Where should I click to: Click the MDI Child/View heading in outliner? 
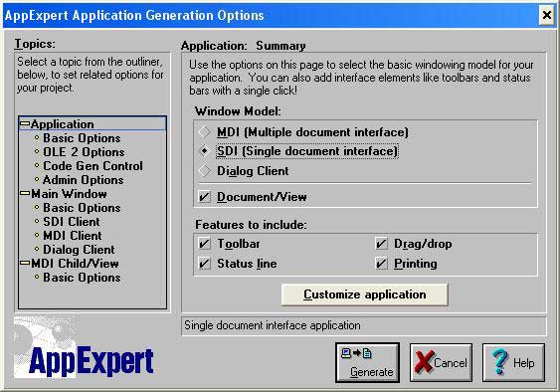click(75, 264)
